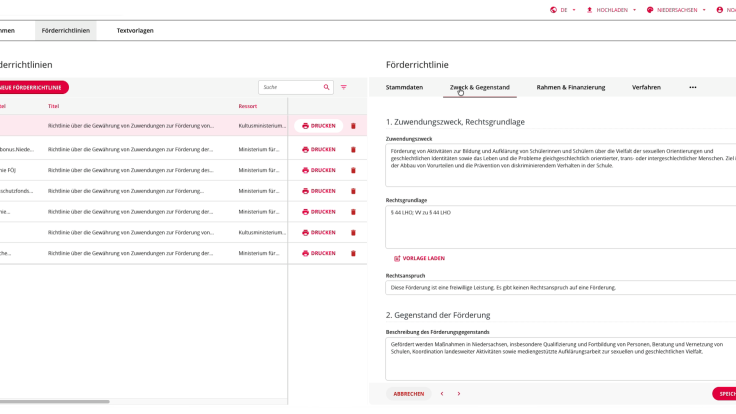Click the NEUE FÖRDERRICHTLINIE button
The image size is (736, 414).
[x=32, y=87]
